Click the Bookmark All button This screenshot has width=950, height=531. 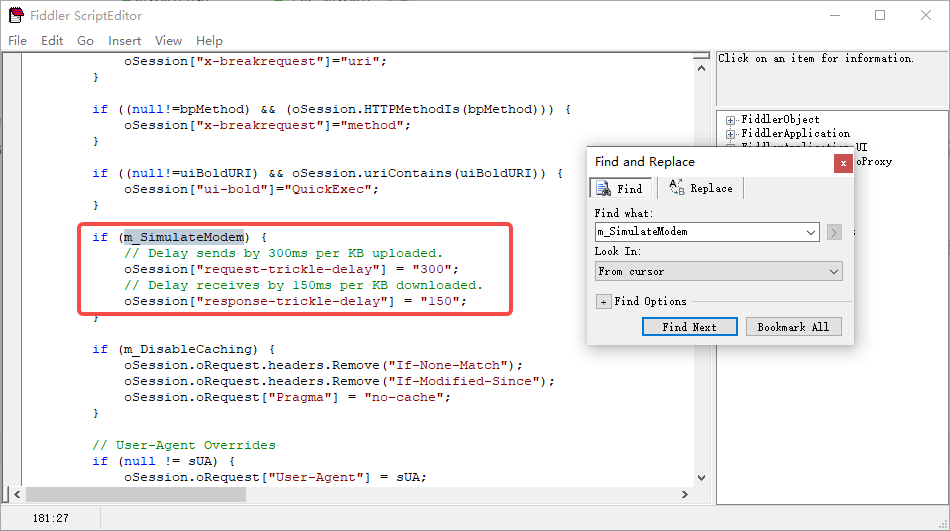(x=793, y=327)
